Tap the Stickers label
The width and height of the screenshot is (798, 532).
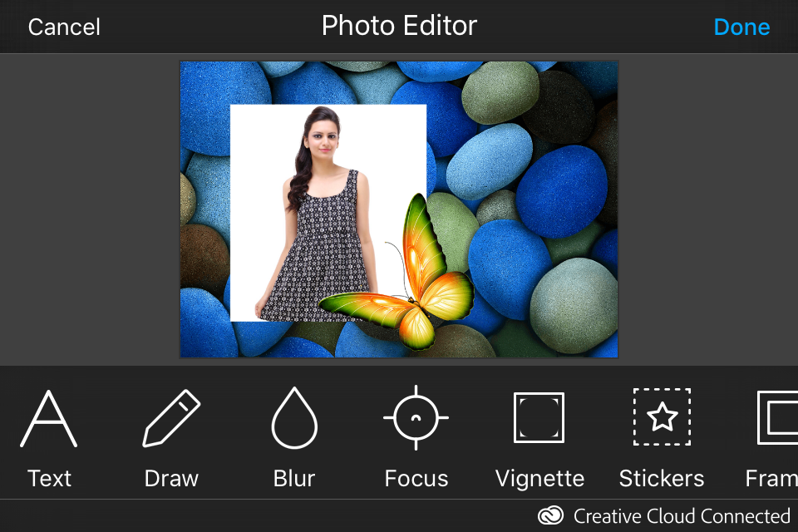point(662,479)
